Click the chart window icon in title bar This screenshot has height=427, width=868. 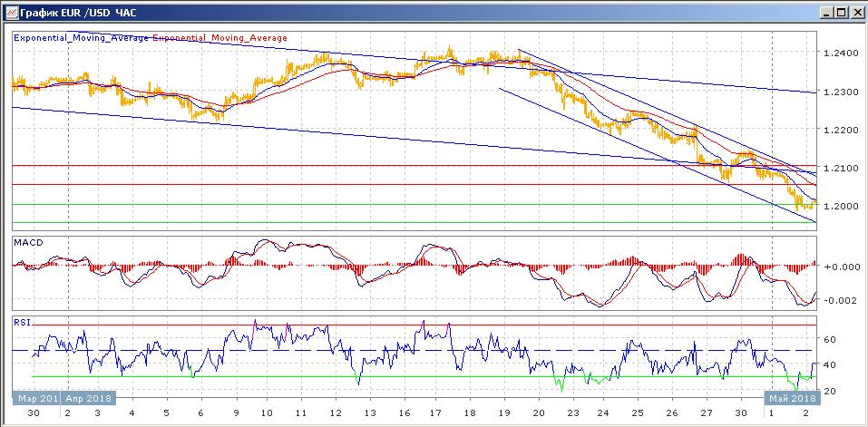(10, 13)
